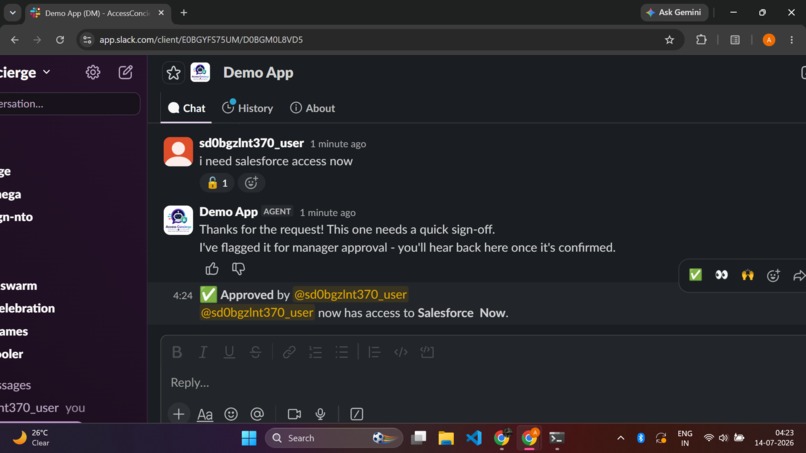This screenshot has width=806, height=453.
Task: Toggle underline formatting
Action: coord(229,352)
